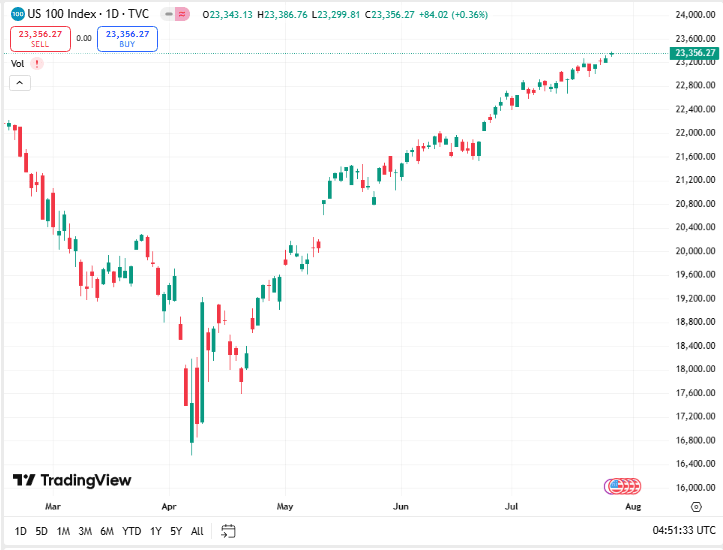
Task: Open timezone menu at 04:51:33 UTC
Action: [684, 530]
